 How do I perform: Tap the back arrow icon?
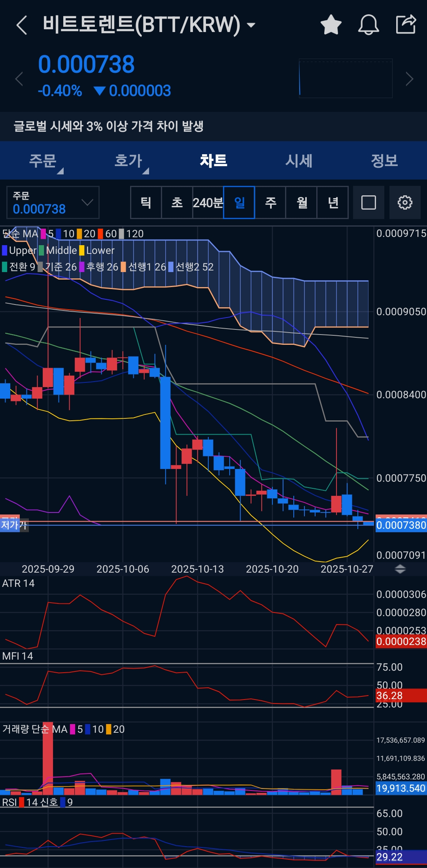point(22,25)
